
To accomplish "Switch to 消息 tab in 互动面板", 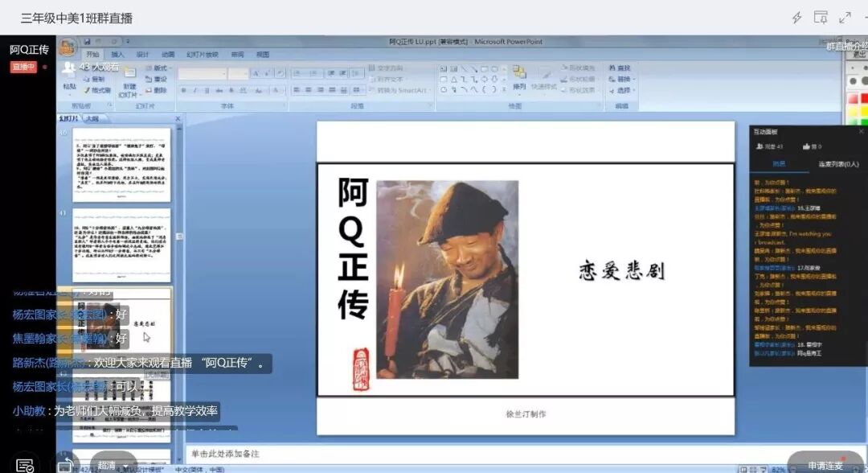I will [779, 164].
